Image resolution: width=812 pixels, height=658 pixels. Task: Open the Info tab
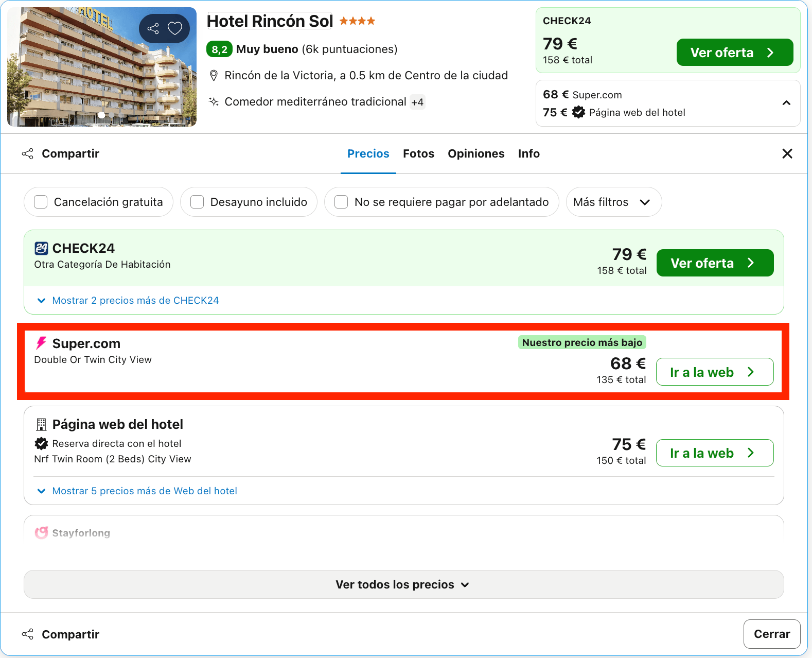(528, 153)
